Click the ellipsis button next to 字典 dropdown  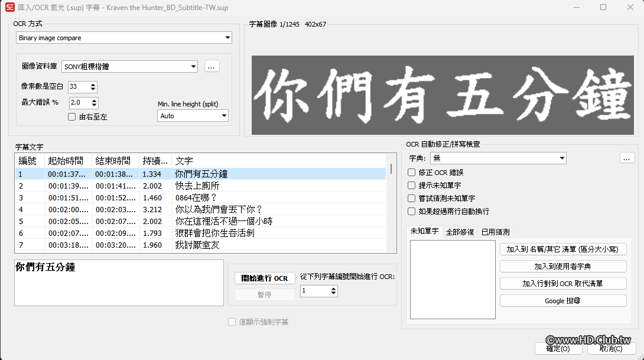click(x=627, y=158)
